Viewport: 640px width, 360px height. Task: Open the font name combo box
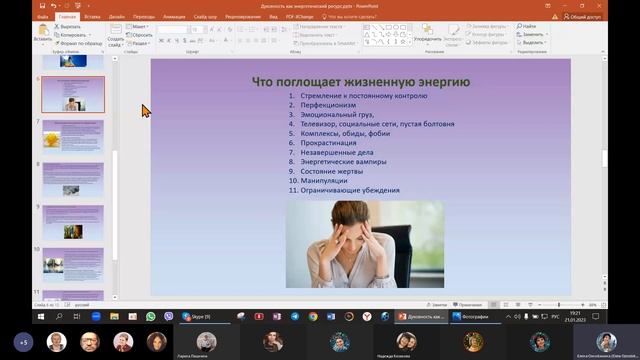(173, 30)
